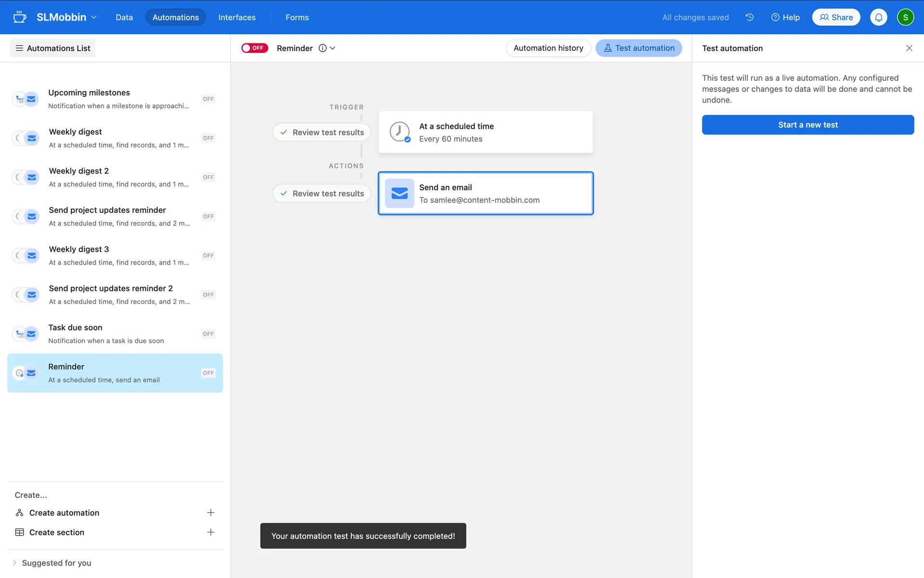Click plus icon beside Create automation
The width and height of the screenshot is (924, 578).
coord(210,512)
